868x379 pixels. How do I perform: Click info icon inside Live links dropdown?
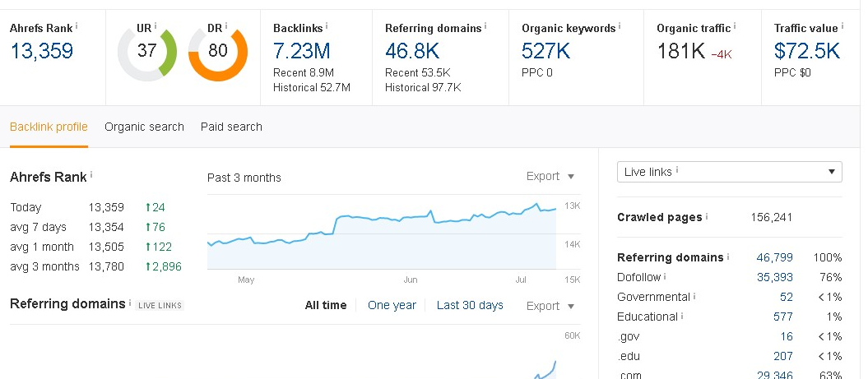click(677, 170)
